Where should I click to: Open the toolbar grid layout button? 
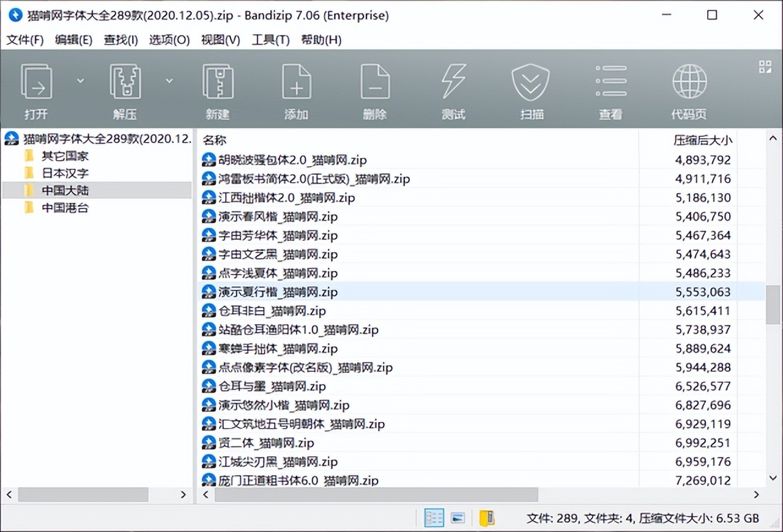(x=765, y=67)
